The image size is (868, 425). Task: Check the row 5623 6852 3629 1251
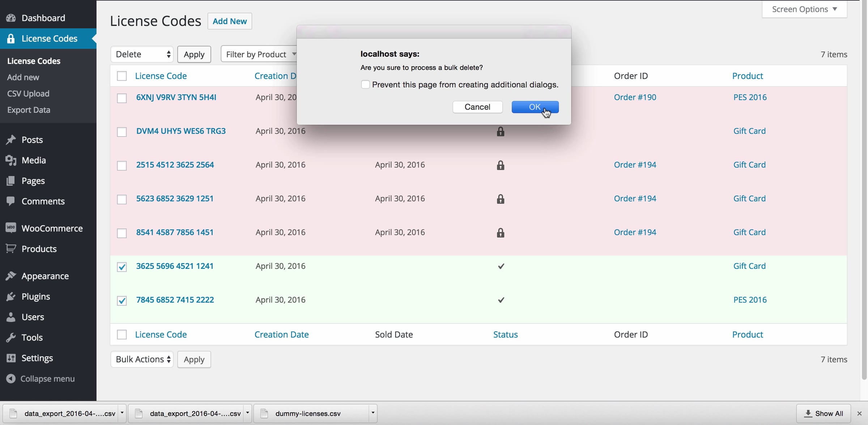pyautogui.click(x=122, y=199)
